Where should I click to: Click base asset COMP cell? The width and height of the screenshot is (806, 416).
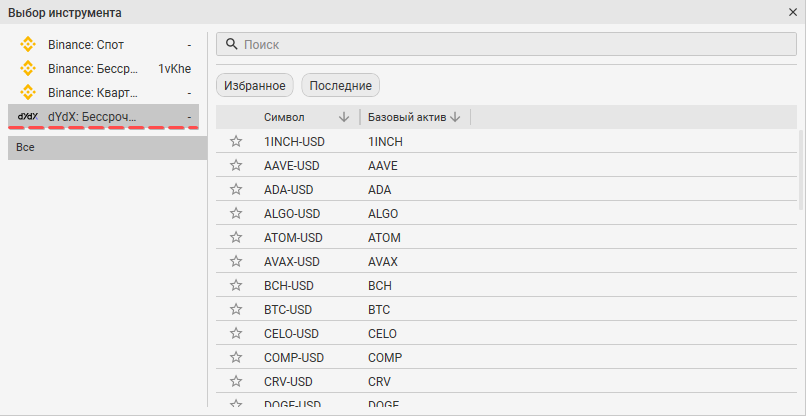tap(384, 357)
